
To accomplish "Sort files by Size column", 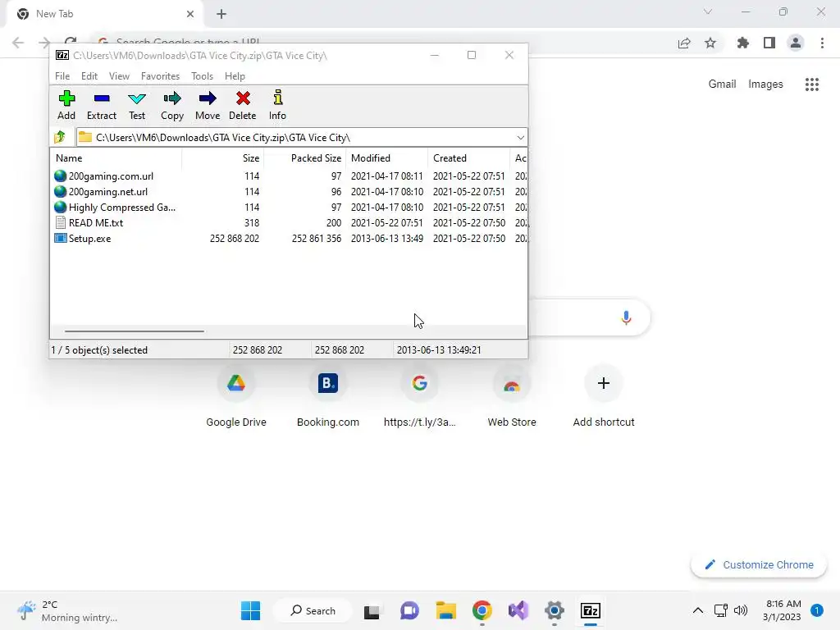I will tap(223, 158).
